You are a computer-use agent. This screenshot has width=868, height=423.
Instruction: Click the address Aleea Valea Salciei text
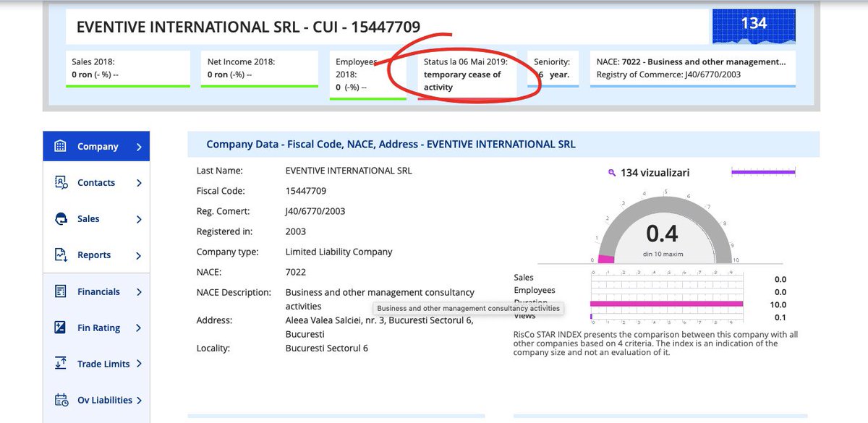tap(380, 327)
